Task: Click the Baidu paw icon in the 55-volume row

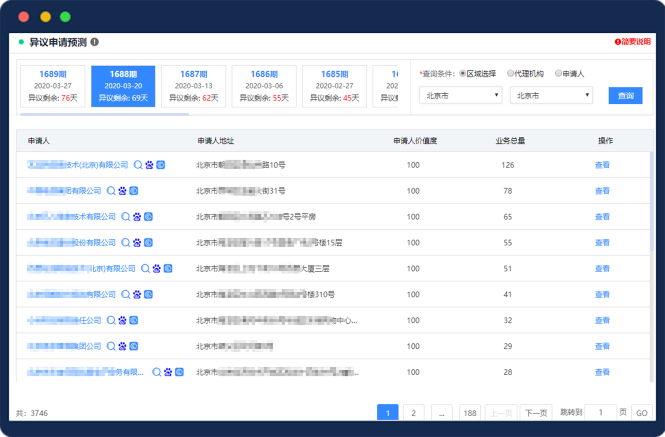Action: tap(137, 243)
